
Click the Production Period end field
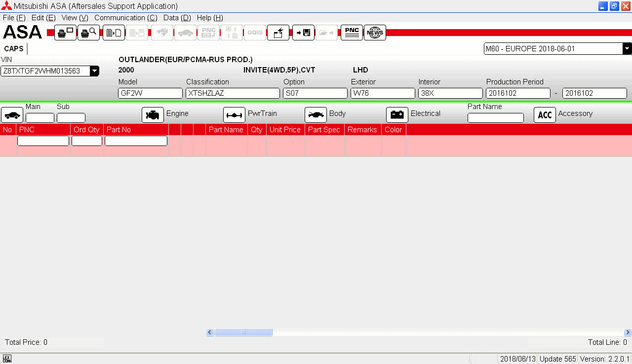[x=595, y=93]
